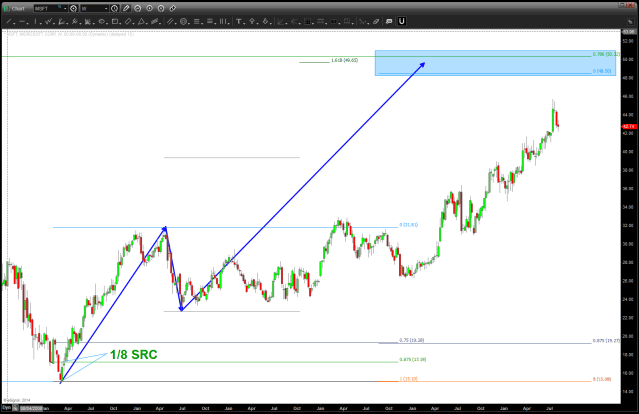This screenshot has height=414, width=639.
Task: Select the text annotation T tool
Action: (239, 21)
